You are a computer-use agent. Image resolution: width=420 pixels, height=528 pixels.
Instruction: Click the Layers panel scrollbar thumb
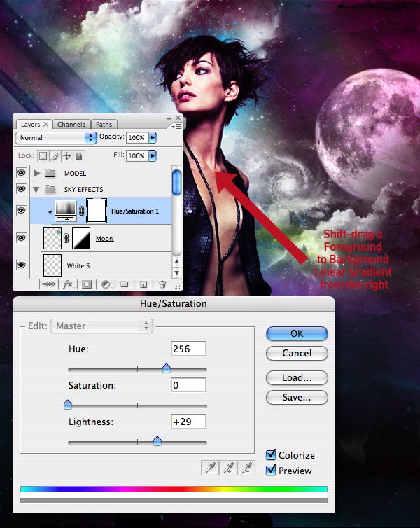[x=176, y=183]
